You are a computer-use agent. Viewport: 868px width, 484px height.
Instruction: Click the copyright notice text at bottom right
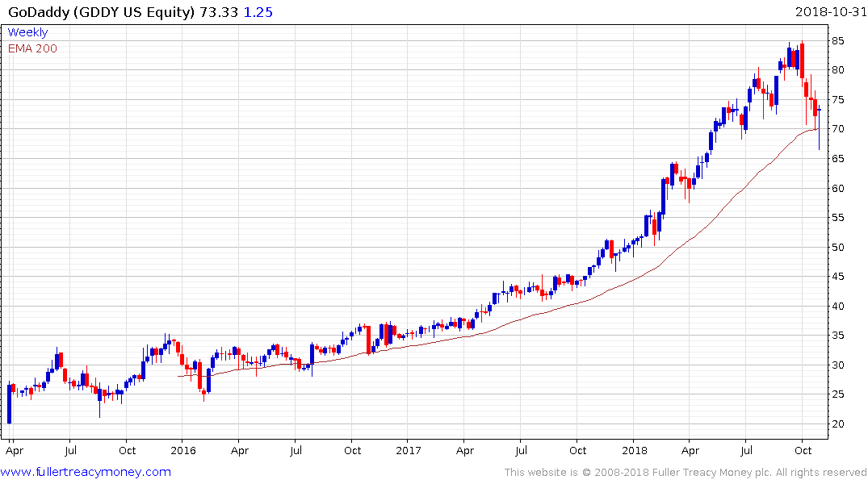tap(686, 473)
